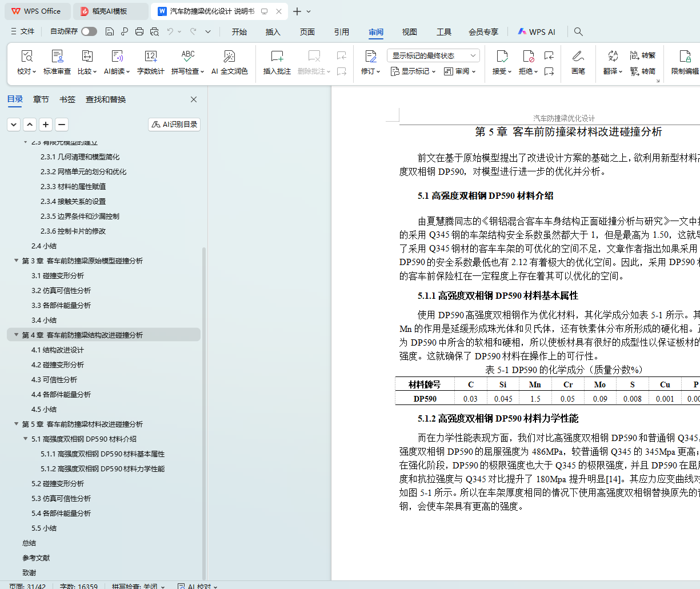Open the 章节 navigation pane tab
This screenshot has width=700, height=589.
41,99
